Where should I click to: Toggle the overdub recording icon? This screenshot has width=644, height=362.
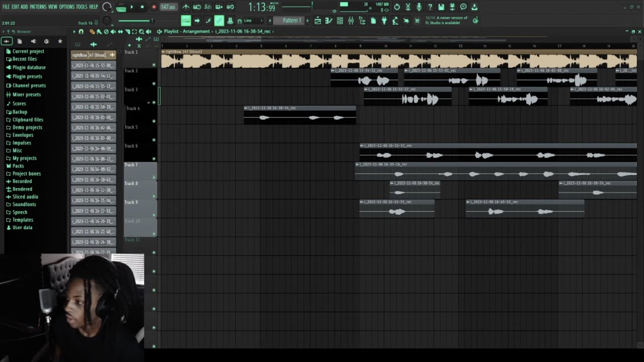(219, 7)
